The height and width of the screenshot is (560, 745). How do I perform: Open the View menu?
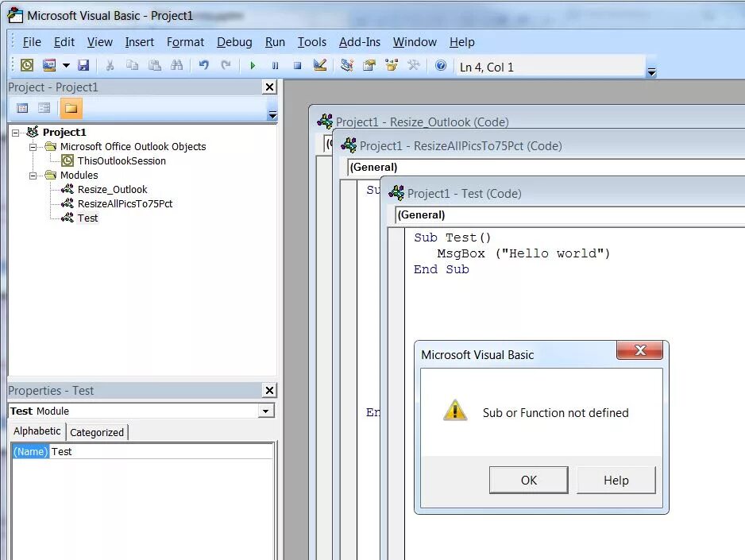tap(100, 42)
